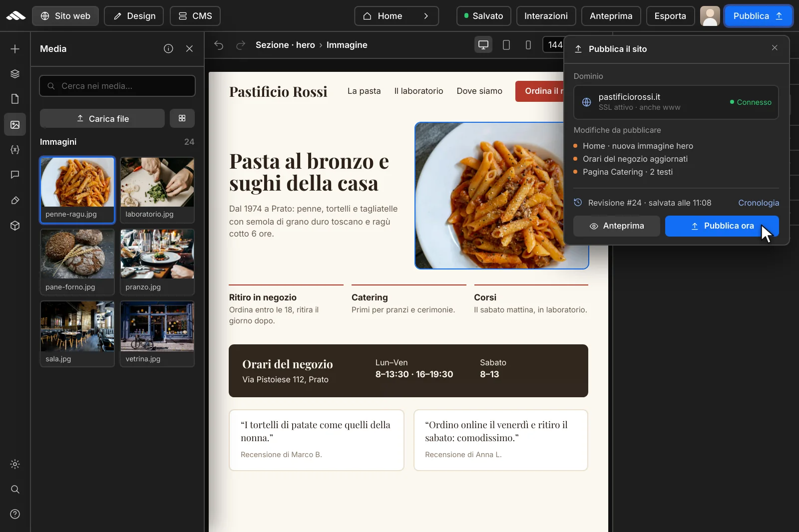Screen dimensions: 799x532
Task: Close the Media panel
Action: [x=189, y=48]
